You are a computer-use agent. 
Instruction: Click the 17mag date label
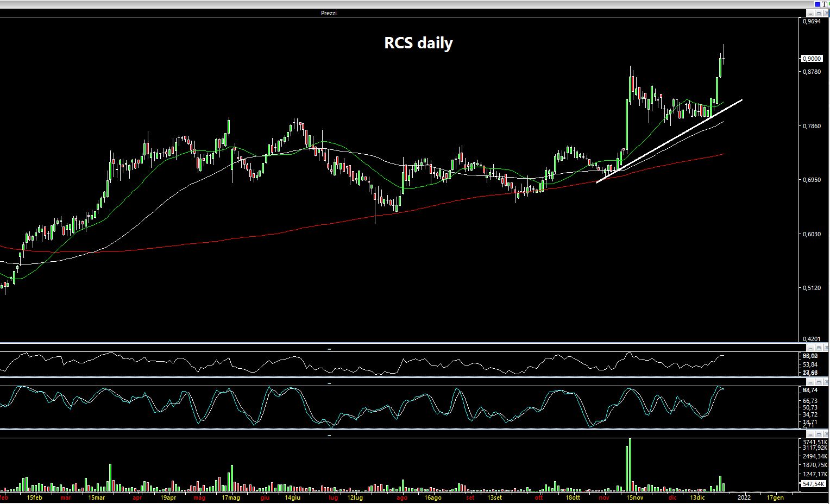tap(231, 497)
